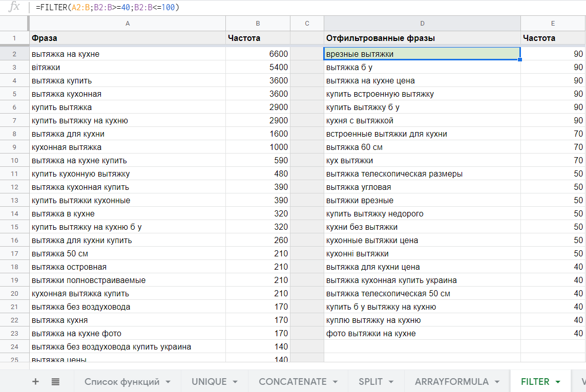Select the cell фото вытяжки на кухне
This screenshot has width=586, height=392.
(422, 333)
